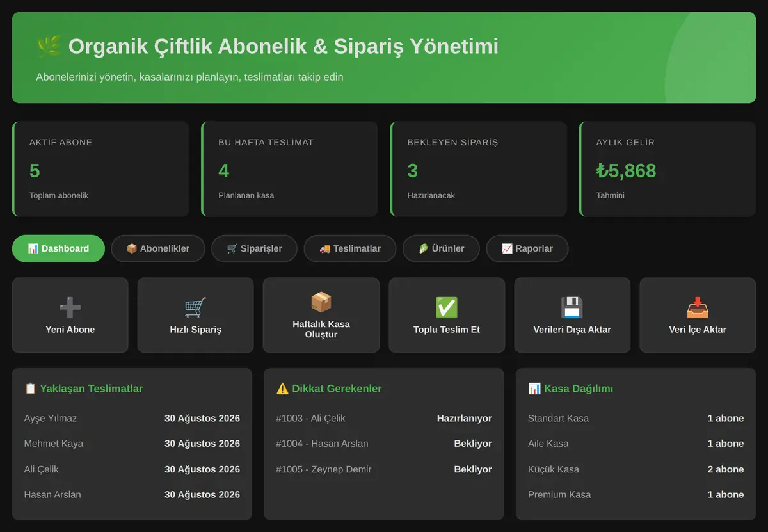Click order #1004 - Hasan Arslan
The height and width of the screenshot is (532, 768).
[322, 444]
